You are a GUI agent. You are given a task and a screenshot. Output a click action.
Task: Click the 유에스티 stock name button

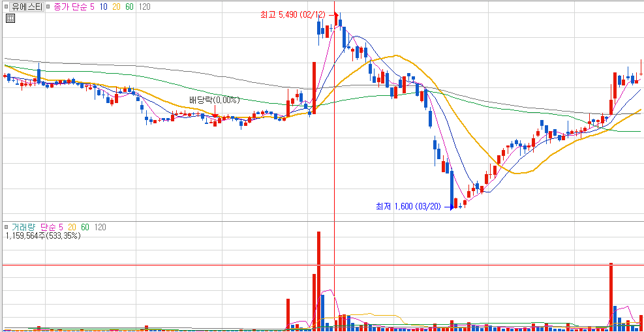tap(26, 7)
